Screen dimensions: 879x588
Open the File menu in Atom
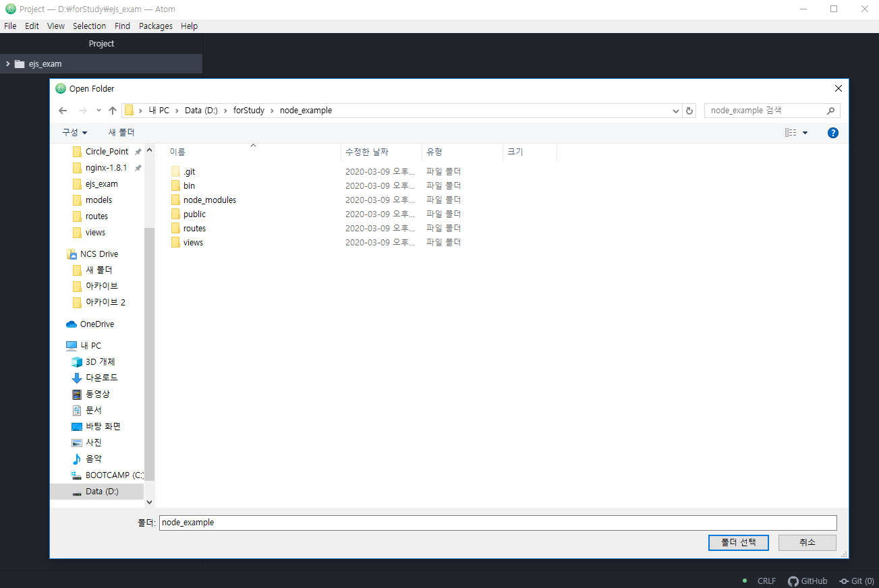coord(10,26)
